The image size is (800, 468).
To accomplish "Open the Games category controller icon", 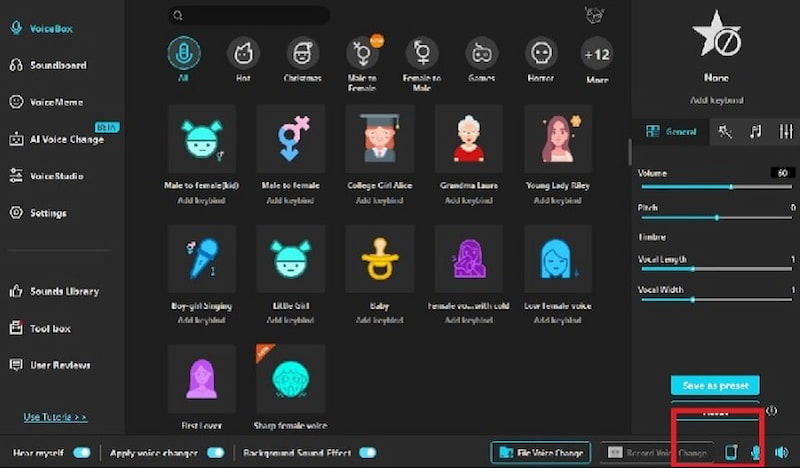I will pos(482,53).
